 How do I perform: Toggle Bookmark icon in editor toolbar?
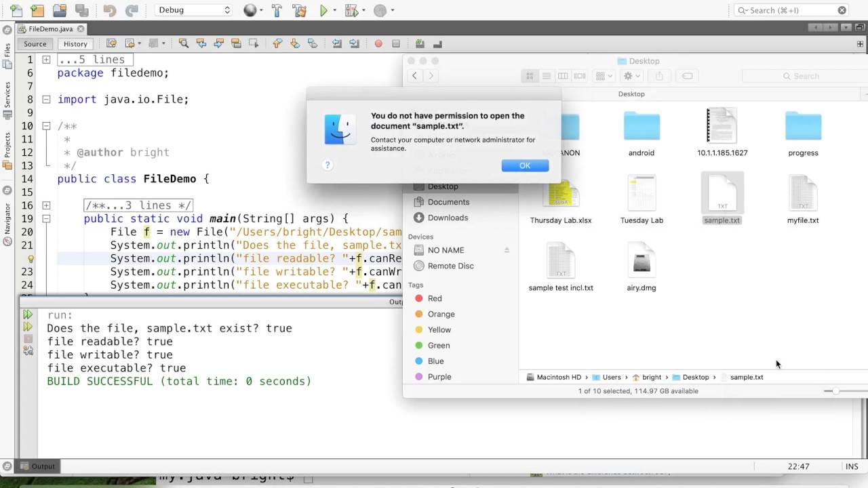[313, 43]
